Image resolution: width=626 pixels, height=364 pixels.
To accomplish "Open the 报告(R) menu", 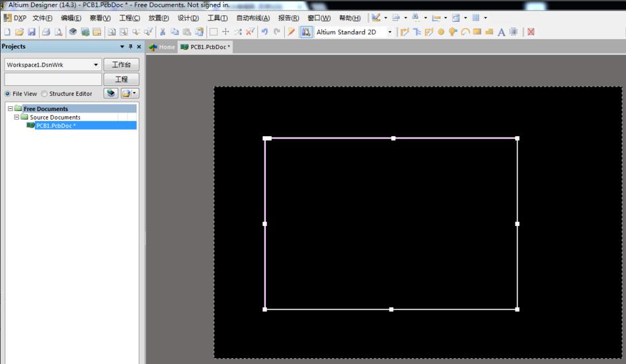I will click(x=289, y=18).
